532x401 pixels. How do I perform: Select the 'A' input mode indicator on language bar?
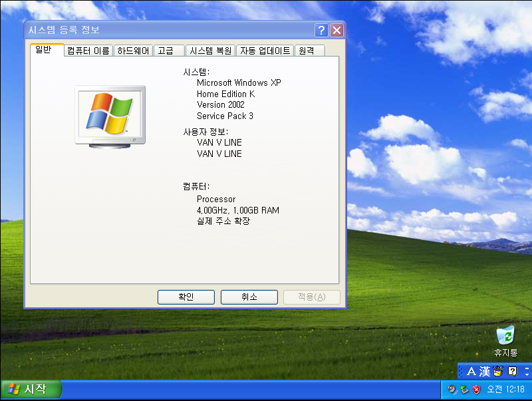(471, 371)
